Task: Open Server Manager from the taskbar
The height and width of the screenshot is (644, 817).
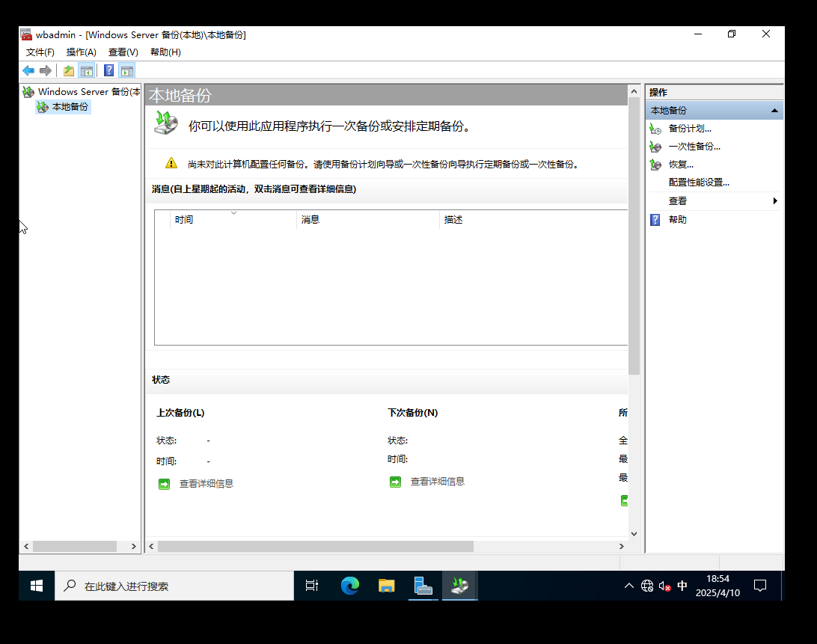Action: point(423,586)
